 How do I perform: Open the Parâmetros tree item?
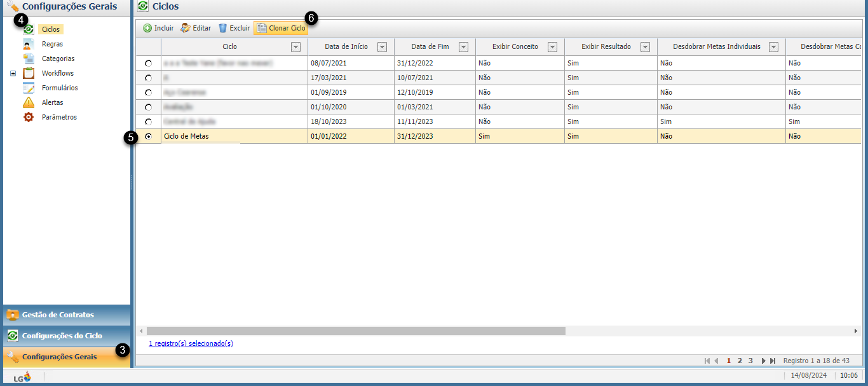(x=59, y=117)
